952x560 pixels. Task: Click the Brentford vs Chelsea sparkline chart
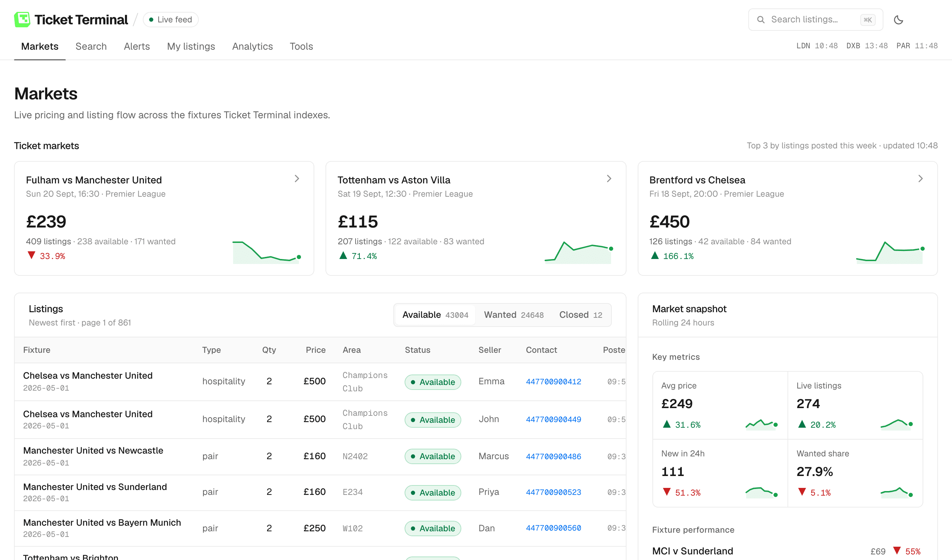point(890,252)
